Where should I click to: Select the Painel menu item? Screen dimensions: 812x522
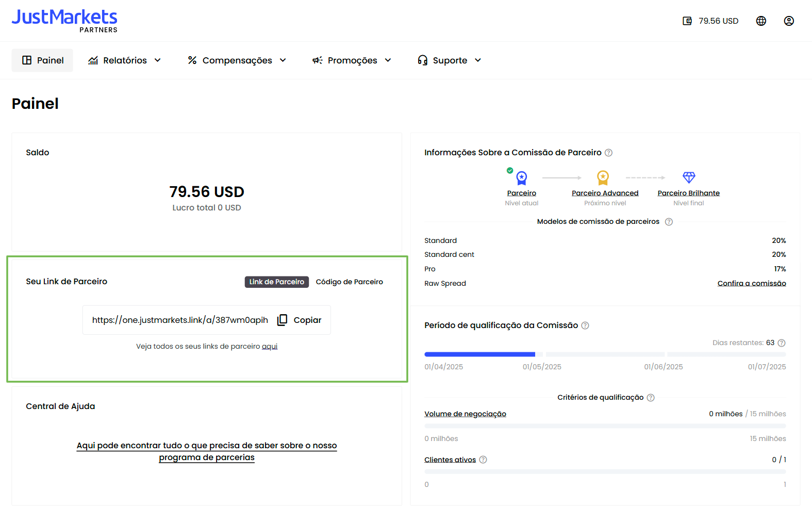42,60
